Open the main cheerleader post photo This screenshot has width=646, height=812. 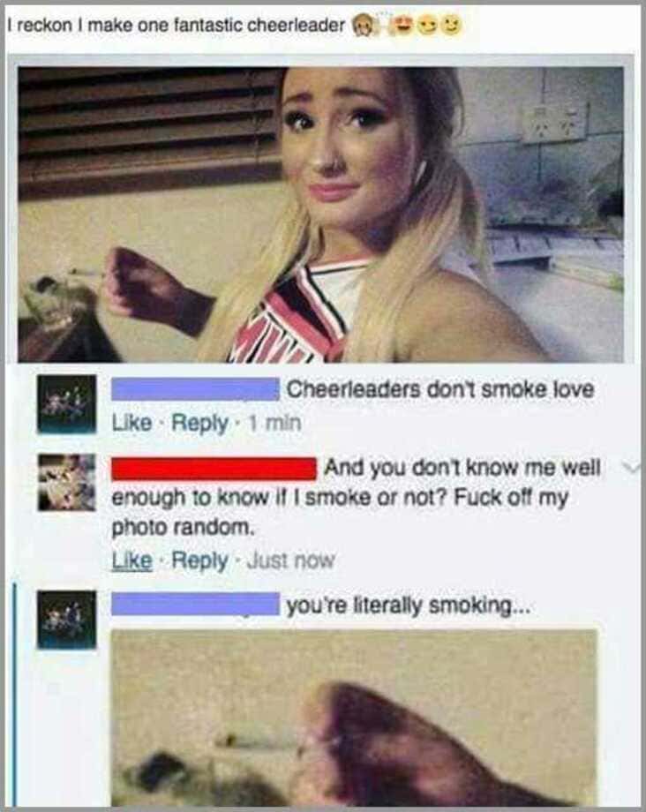[321, 214]
